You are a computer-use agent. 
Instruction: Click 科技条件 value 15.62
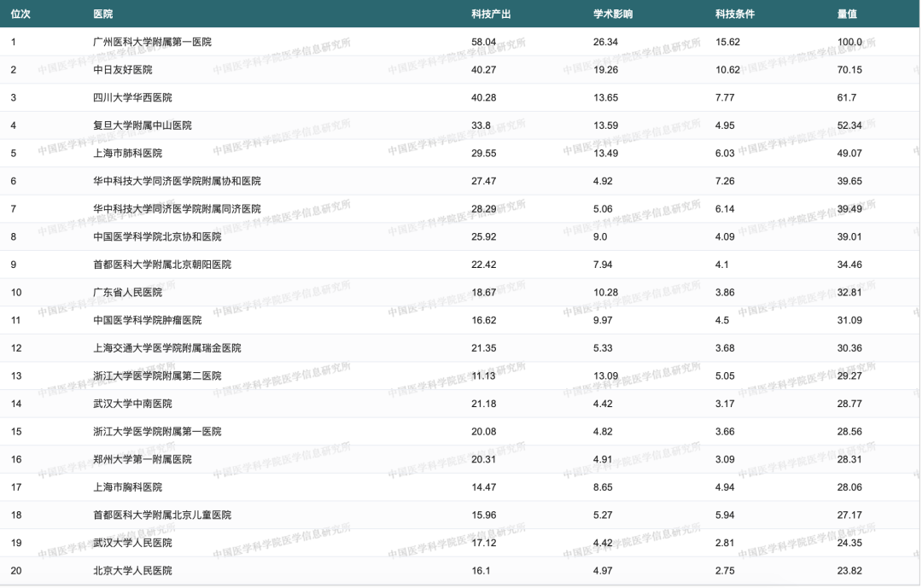(727, 42)
